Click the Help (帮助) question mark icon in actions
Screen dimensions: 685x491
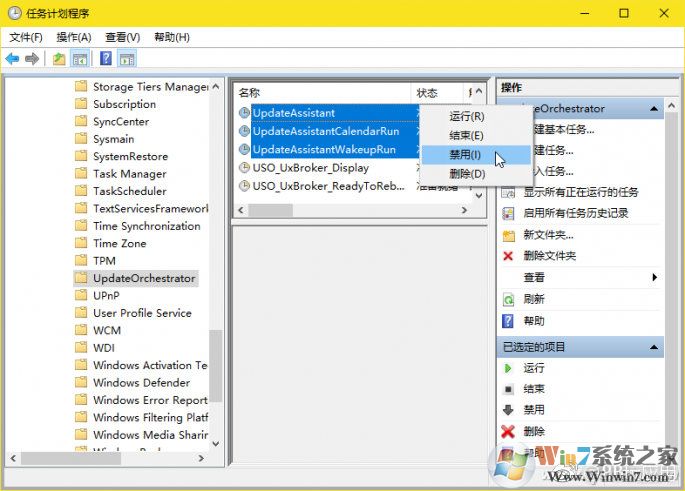(508, 321)
